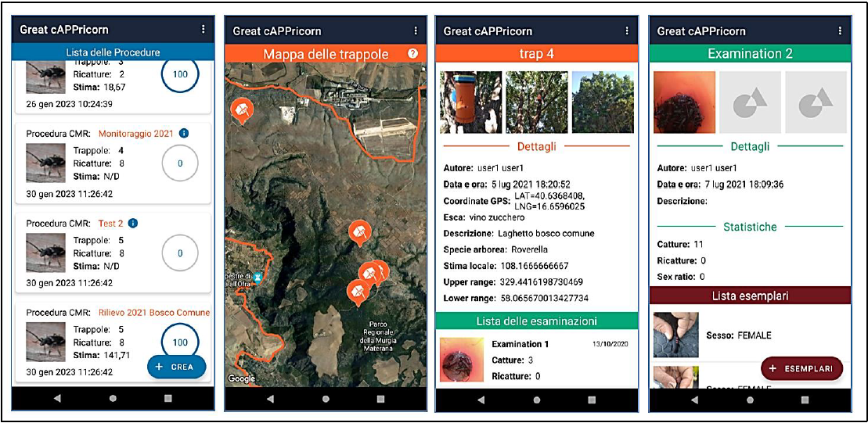
Task: Click Stima locale value 108.1666666667
Action: click(x=535, y=266)
